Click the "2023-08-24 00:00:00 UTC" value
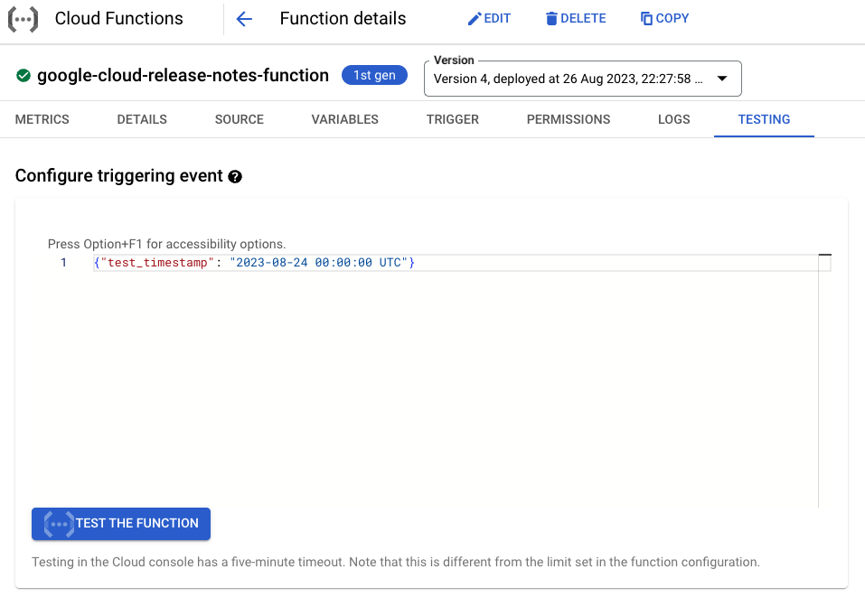The height and width of the screenshot is (616, 865). click(318, 263)
